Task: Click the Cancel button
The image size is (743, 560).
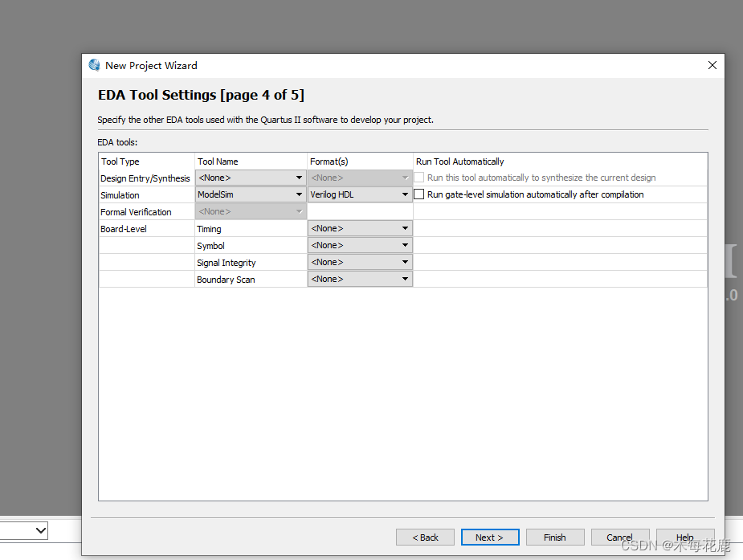Action: [620, 538]
